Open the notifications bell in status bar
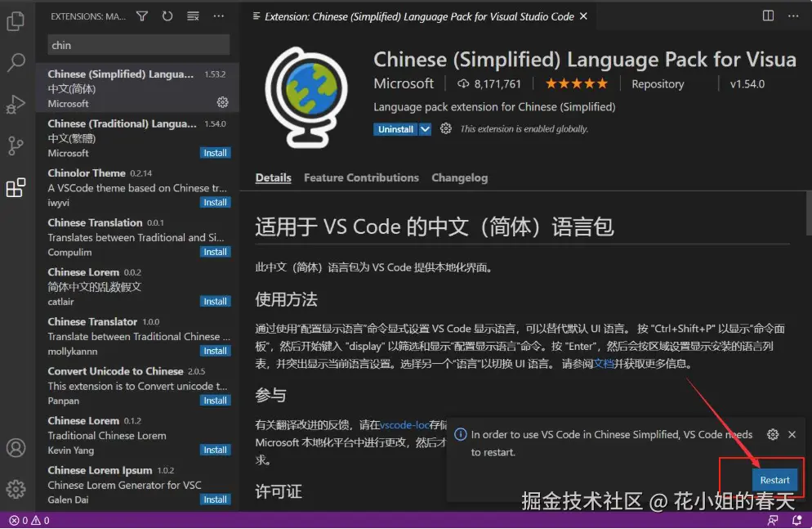 click(x=797, y=520)
